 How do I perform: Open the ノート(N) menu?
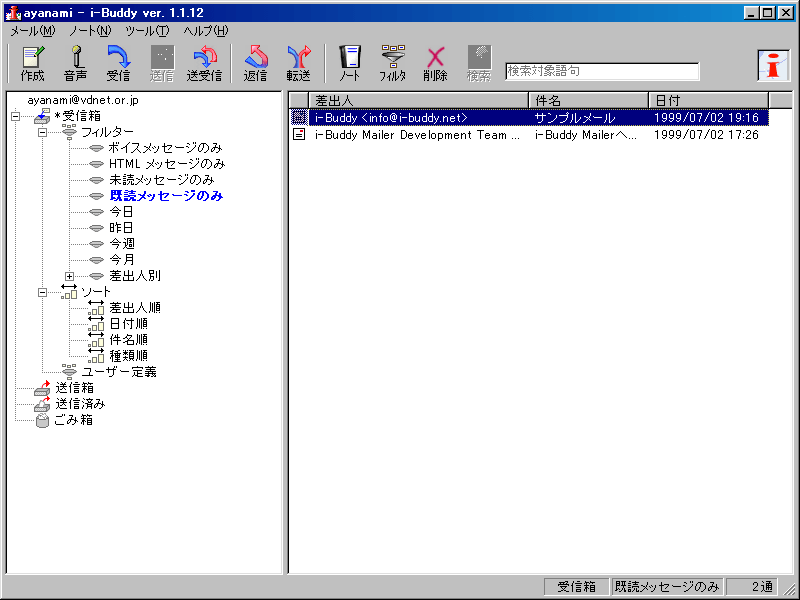90,31
